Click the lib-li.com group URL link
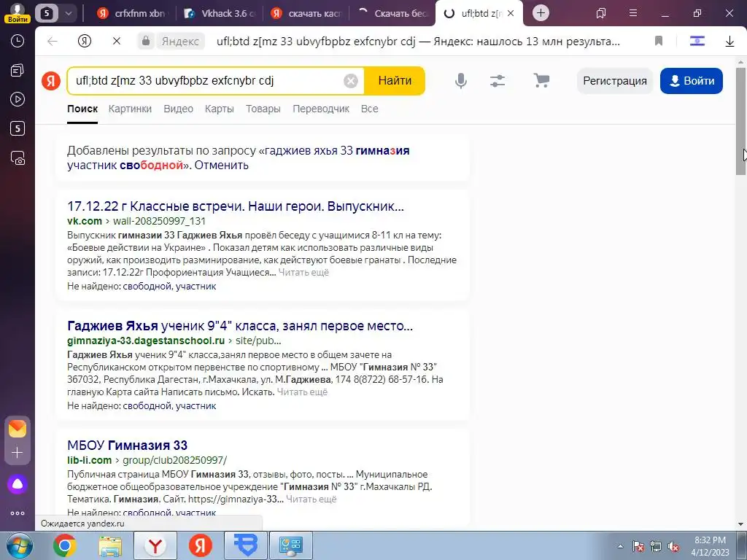 coord(147,460)
